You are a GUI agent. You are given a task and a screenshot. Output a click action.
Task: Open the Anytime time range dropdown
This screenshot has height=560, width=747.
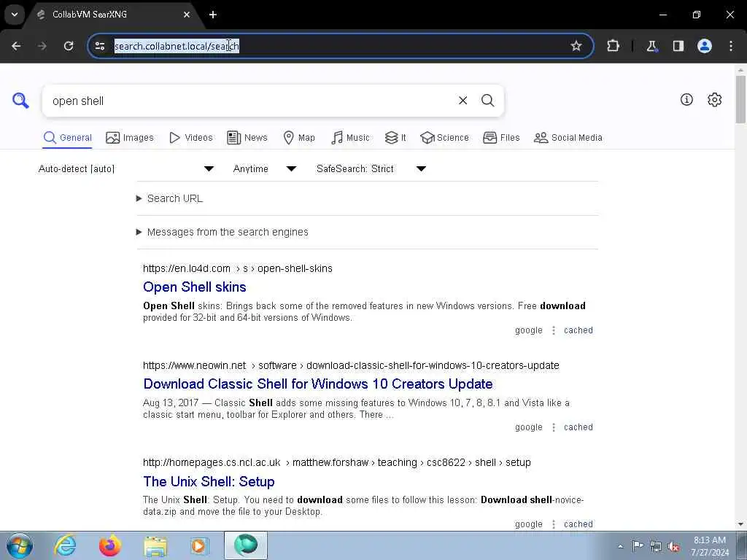(x=264, y=168)
